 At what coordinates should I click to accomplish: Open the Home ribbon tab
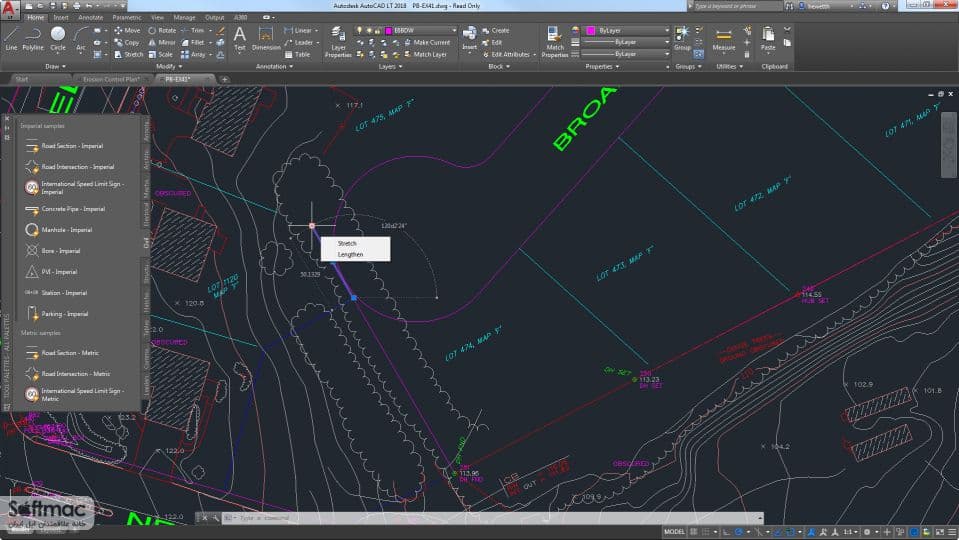(35, 18)
